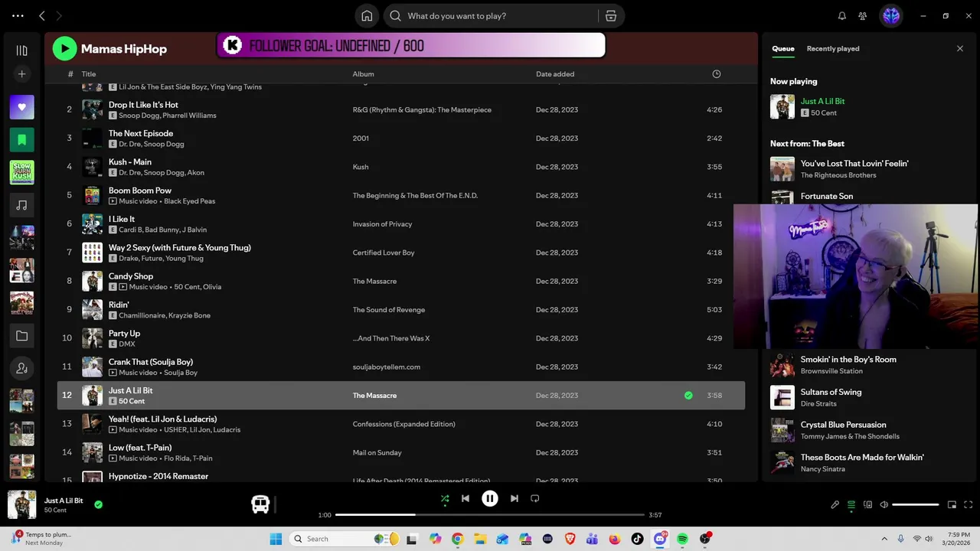Adjust the volume slider
The height and width of the screenshot is (551, 980).
pos(916,505)
